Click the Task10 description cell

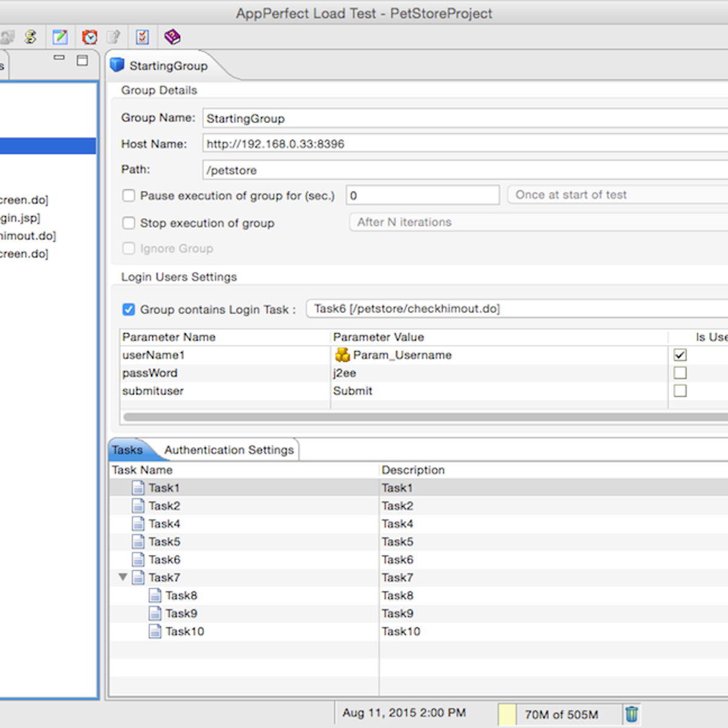tap(553, 632)
